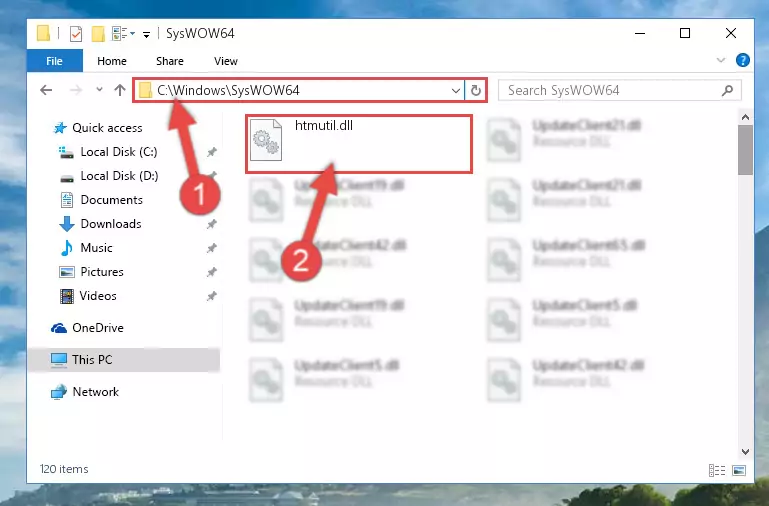Click the Search SysWOW64 field
This screenshot has width=769, height=506.
[x=619, y=90]
